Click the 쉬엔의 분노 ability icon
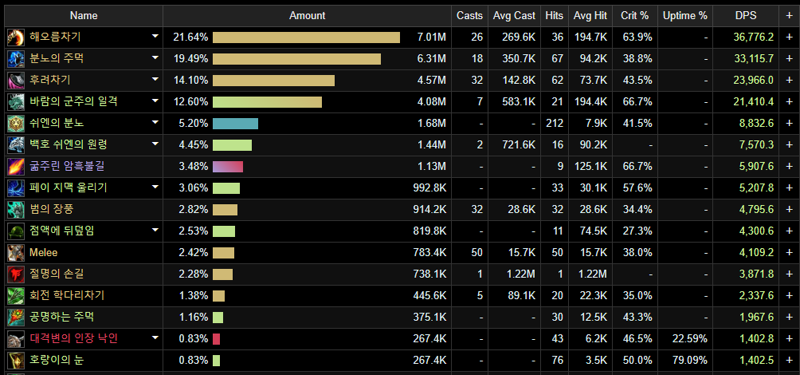Image resolution: width=800 pixels, height=375 pixels. (16, 123)
